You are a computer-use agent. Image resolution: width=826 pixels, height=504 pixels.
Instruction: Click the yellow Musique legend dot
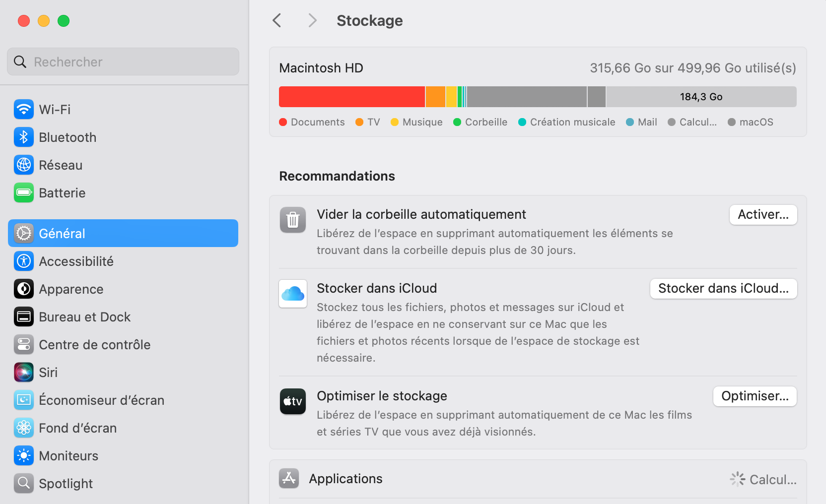tap(395, 122)
